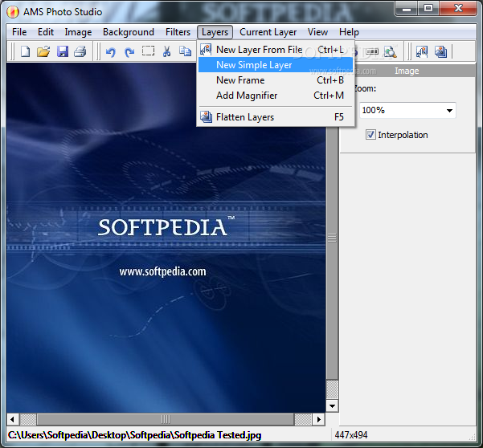This screenshot has height=448, width=483.
Task: Activate the dashed rectangle selection tool
Action: (x=148, y=51)
